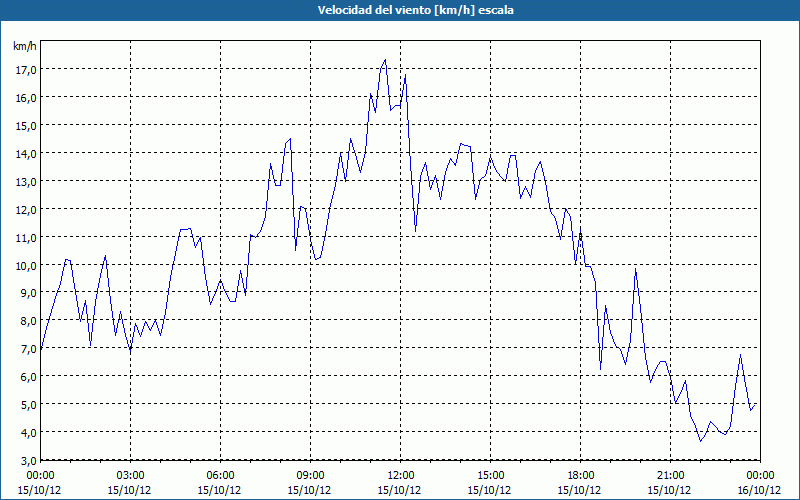The image size is (800, 500).
Task: Click the title 'Velocidad del viento [km/h] escala'
Action: pyautogui.click(x=415, y=10)
